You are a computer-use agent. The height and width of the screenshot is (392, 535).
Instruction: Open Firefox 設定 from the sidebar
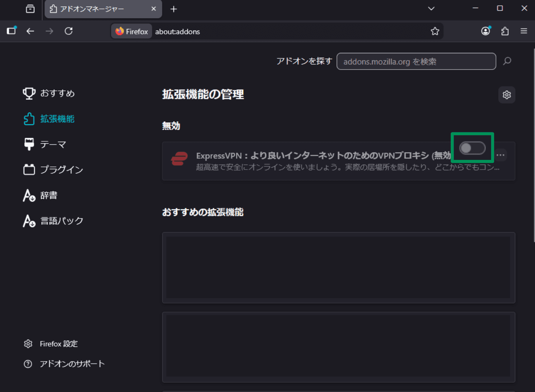(58, 343)
